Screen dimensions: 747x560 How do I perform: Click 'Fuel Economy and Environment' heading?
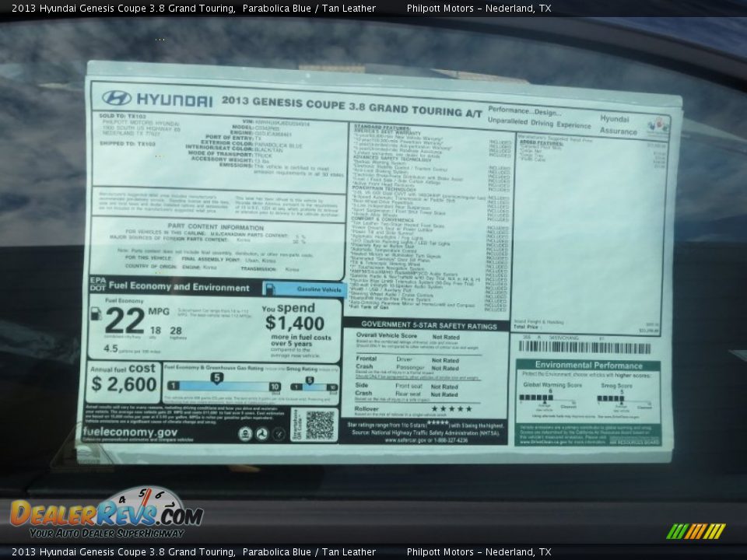pyautogui.click(x=179, y=286)
